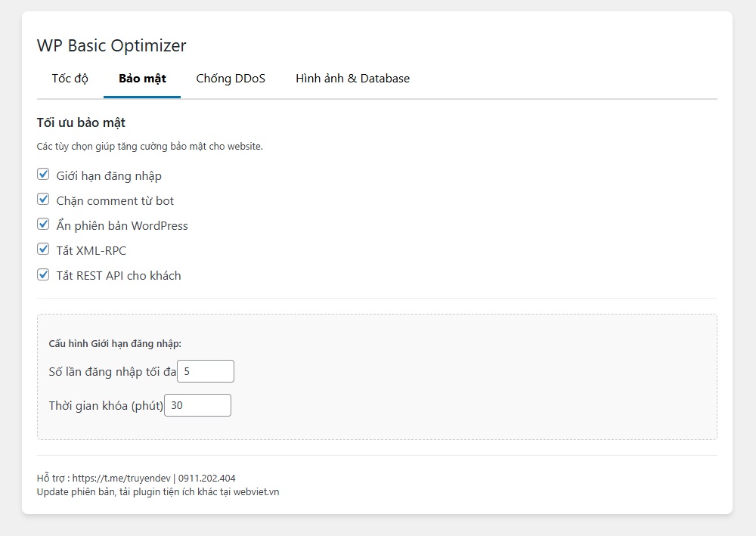Click the webviet.vn link in footer
This screenshot has width=756, height=536.
coord(255,491)
